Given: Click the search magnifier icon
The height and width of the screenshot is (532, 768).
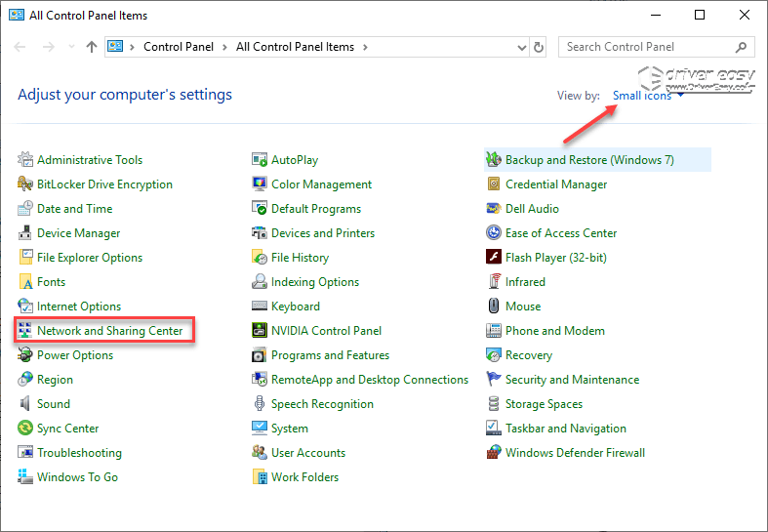Looking at the screenshot, I should pyautogui.click(x=741, y=47).
